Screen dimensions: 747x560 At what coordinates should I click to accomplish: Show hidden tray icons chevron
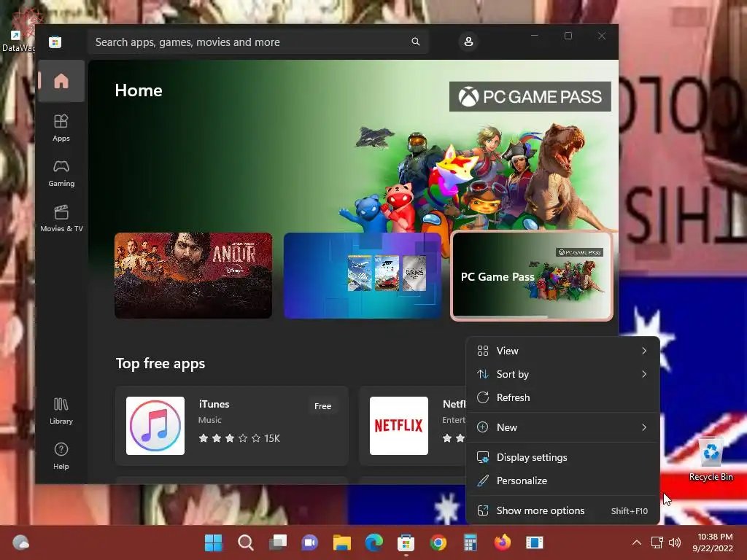pos(636,542)
